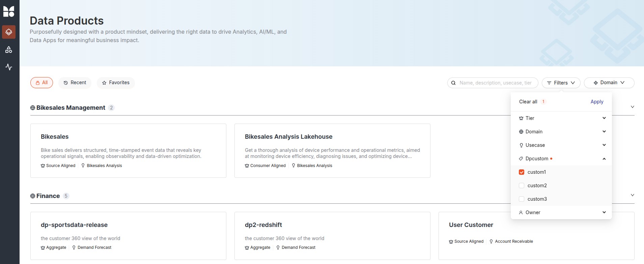Expand the Tier filter section
The width and height of the screenshot is (644, 264).
pyautogui.click(x=604, y=118)
